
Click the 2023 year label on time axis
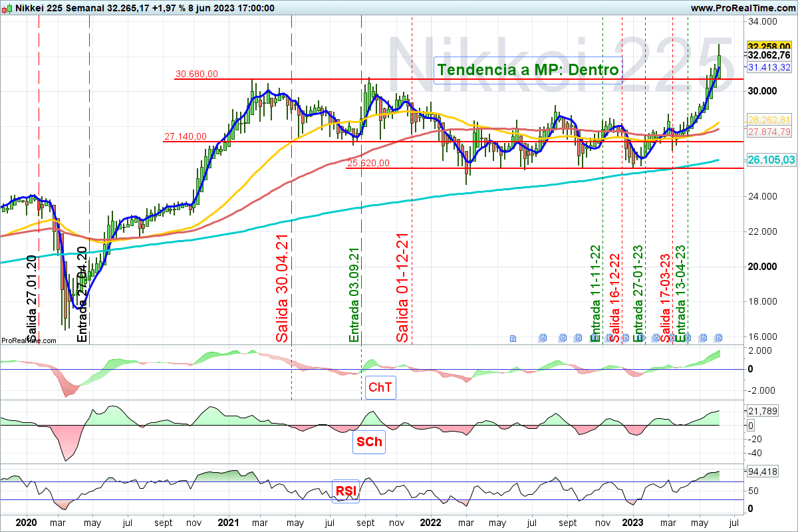[x=633, y=523]
